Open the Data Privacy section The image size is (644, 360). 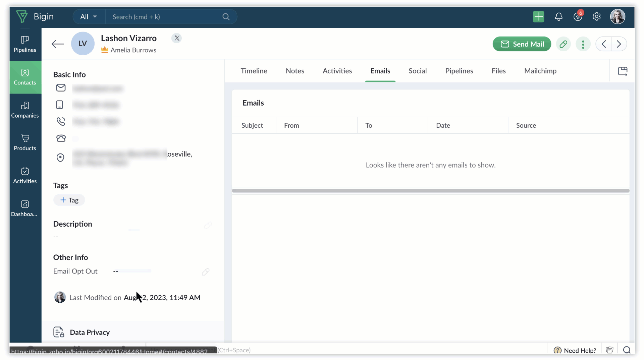[90, 332]
